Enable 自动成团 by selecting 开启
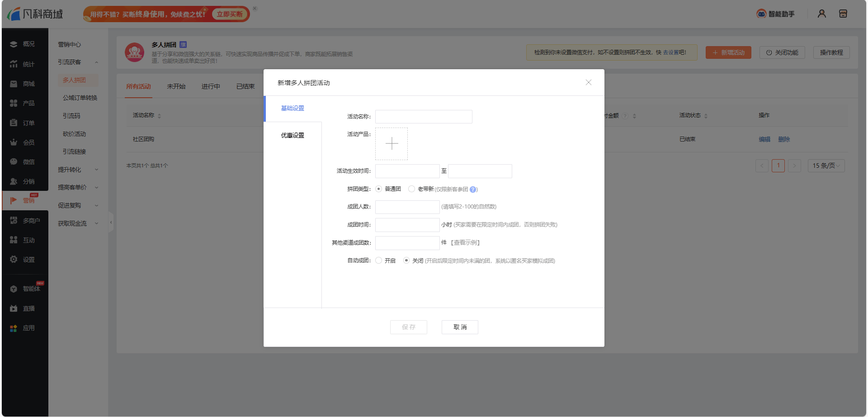The height and width of the screenshot is (417, 868). (x=379, y=261)
